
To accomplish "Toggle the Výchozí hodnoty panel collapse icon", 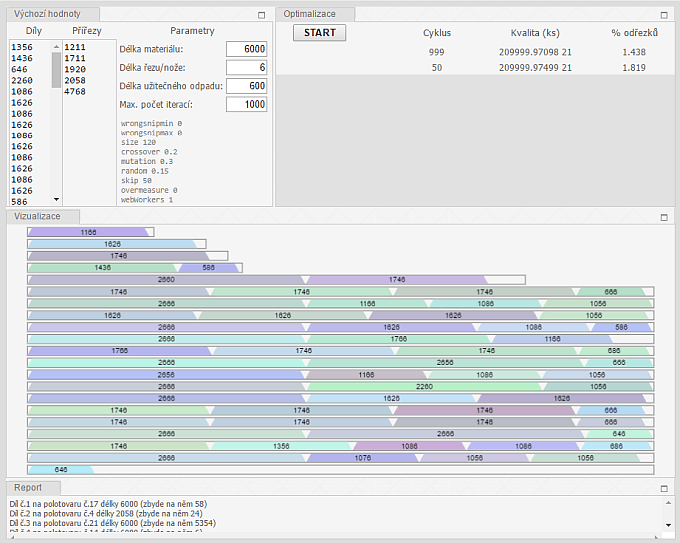I will 262,15.
